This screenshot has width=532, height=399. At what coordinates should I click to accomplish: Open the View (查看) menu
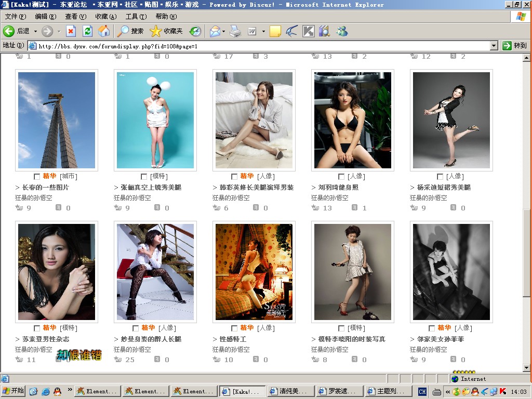pos(76,16)
